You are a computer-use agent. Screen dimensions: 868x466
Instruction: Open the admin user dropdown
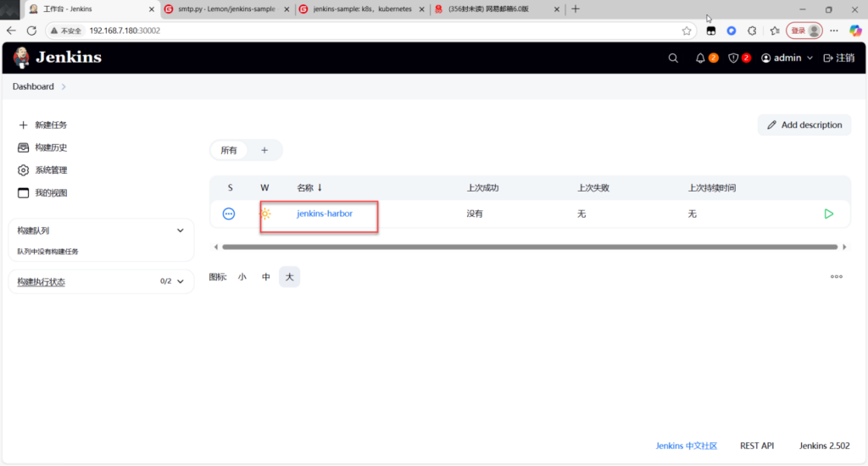click(787, 58)
